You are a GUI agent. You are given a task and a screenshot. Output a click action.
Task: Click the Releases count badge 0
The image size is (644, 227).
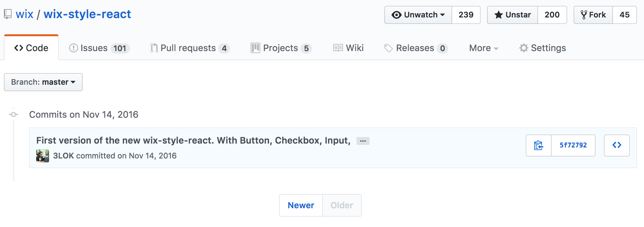(442, 49)
